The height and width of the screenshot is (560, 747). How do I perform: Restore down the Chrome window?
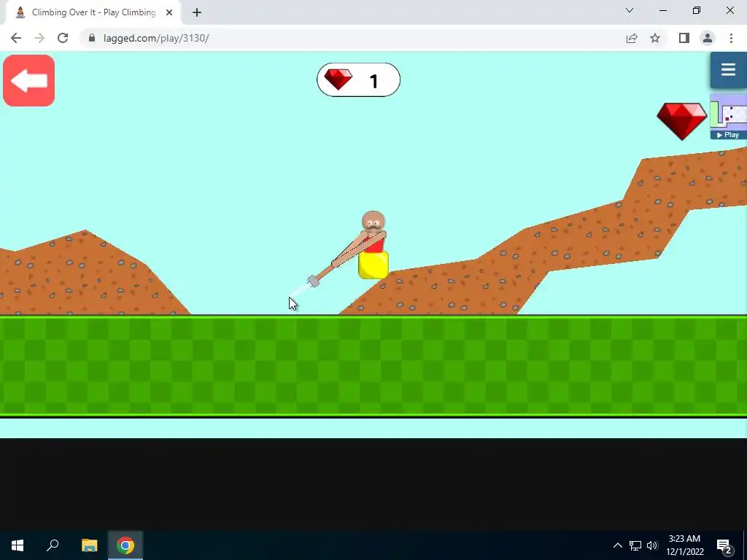click(x=697, y=10)
